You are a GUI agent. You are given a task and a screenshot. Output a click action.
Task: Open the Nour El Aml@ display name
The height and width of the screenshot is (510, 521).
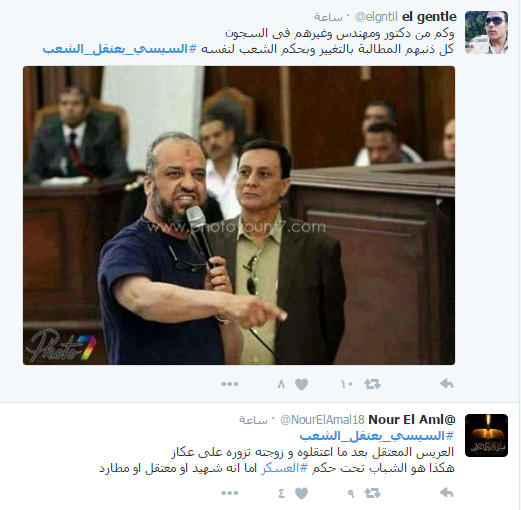[412, 420]
